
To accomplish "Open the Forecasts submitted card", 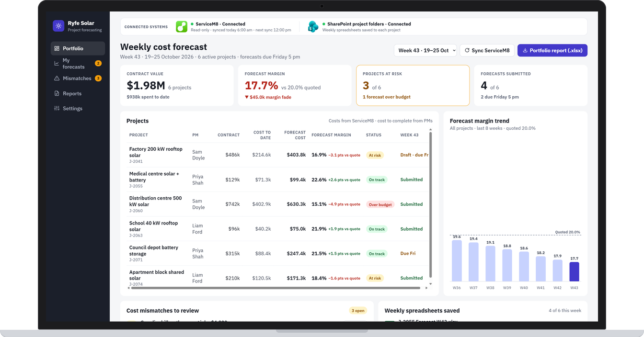I will [x=530, y=85].
